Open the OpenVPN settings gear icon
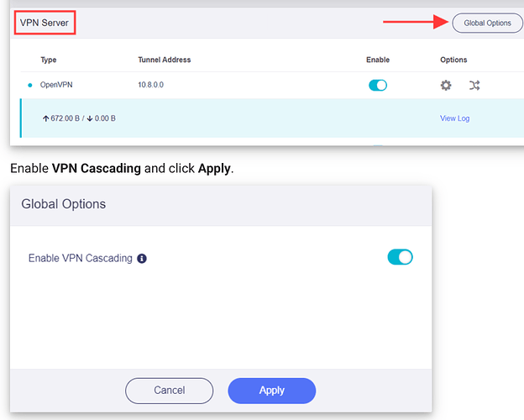Image resolution: width=524 pixels, height=420 pixels. (x=446, y=86)
